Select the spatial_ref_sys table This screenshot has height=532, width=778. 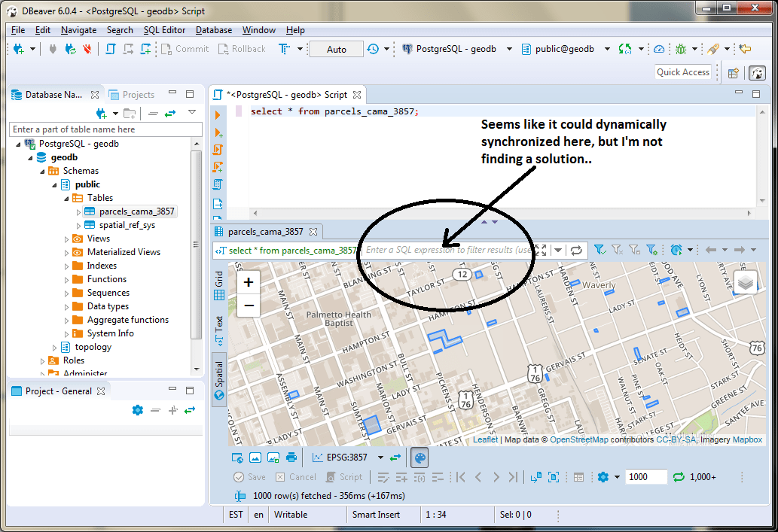coord(127,225)
